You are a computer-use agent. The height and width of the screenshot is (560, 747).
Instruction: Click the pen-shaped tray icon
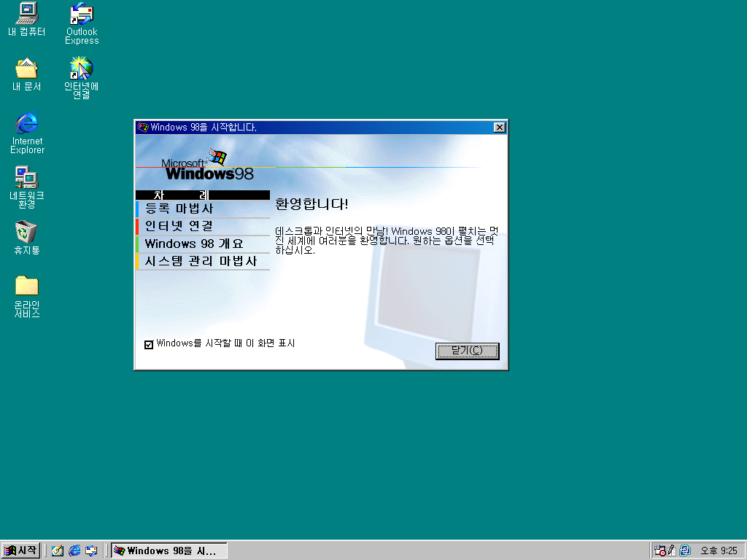click(x=672, y=551)
